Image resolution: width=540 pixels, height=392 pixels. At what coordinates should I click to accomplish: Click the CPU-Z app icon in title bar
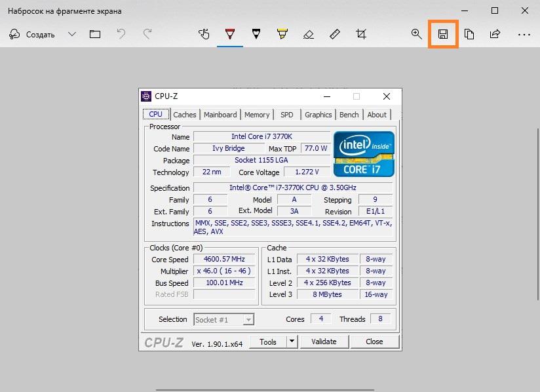(146, 96)
